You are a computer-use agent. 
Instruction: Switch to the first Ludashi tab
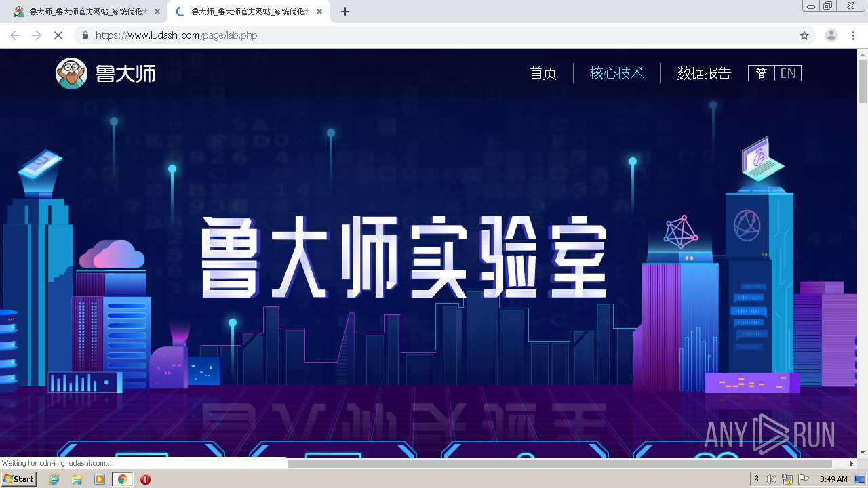pos(84,12)
